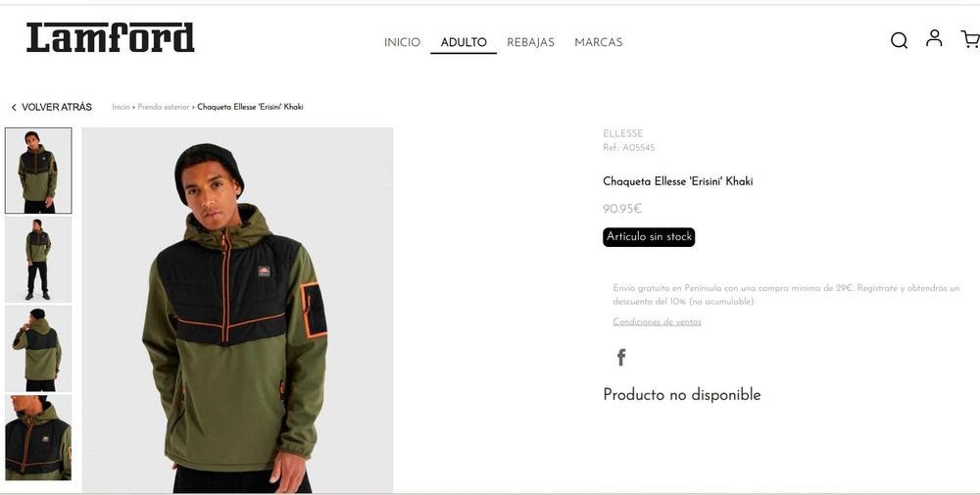Open the Rebajas menu item
Screen dimensions: 980x495
[530, 42]
